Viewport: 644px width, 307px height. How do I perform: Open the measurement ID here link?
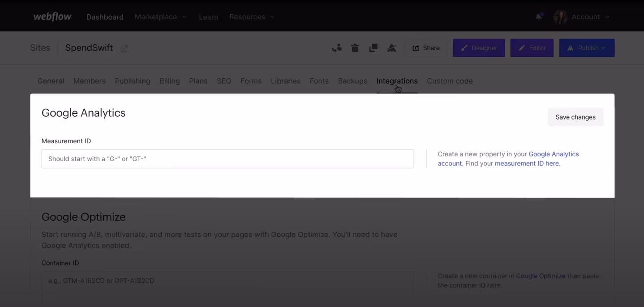[527, 163]
